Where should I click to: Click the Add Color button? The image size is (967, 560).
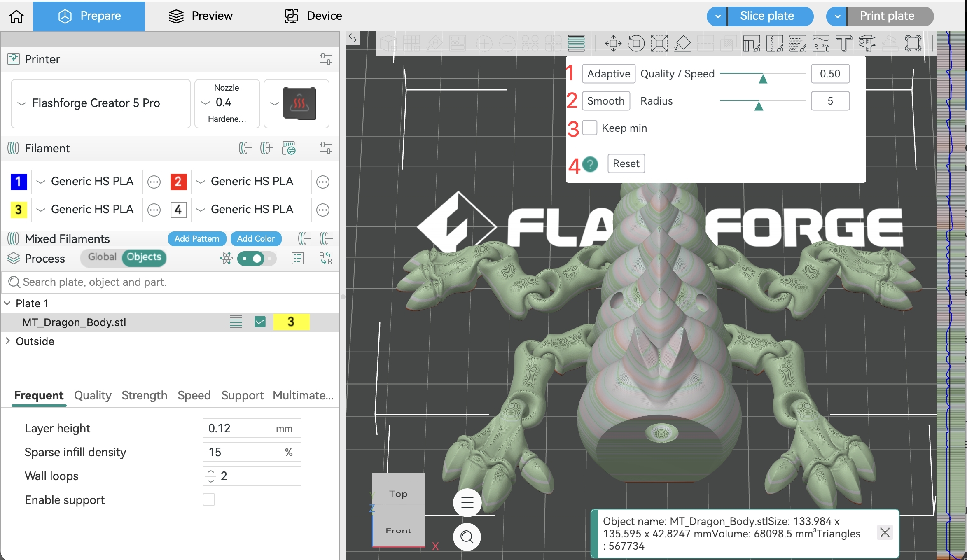coord(256,239)
